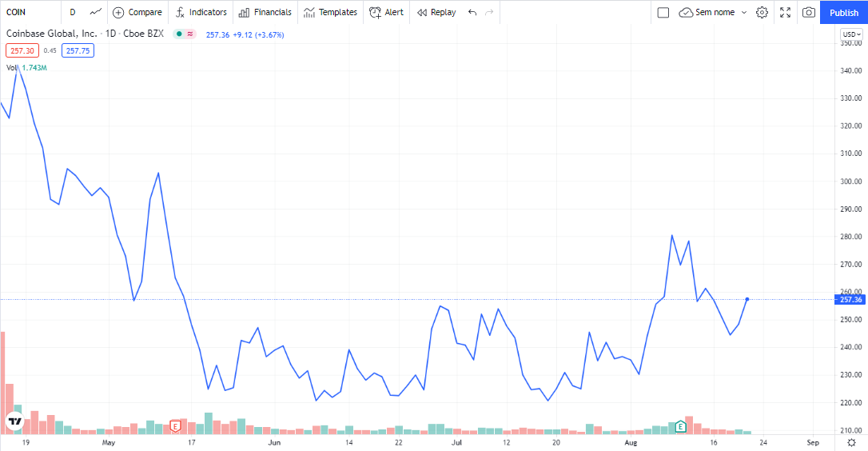Click the blue 257.75 buy price button
This screenshot has width=868, height=451.
click(x=78, y=50)
